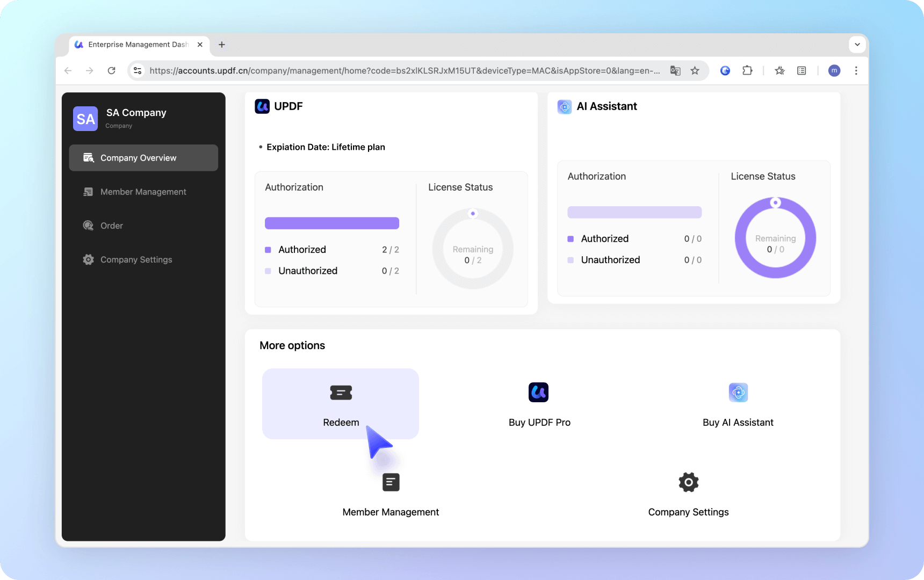Click the Buy AI Assistant icon
924x580 pixels.
coord(738,392)
